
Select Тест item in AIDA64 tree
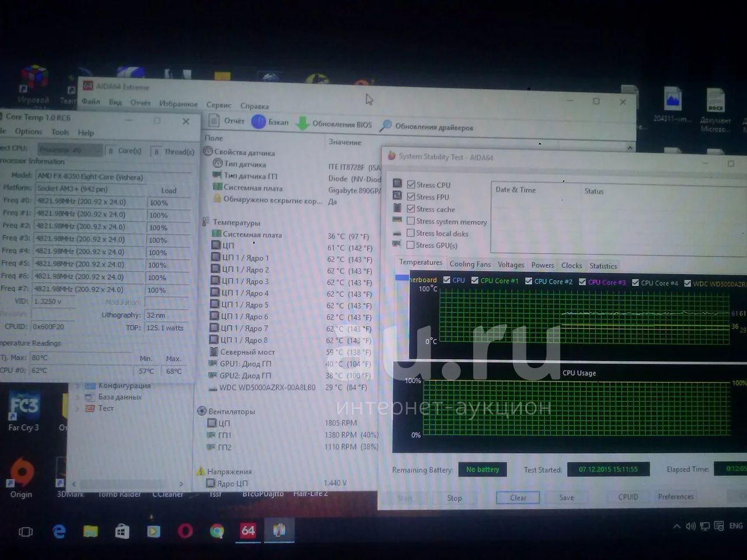click(106, 408)
